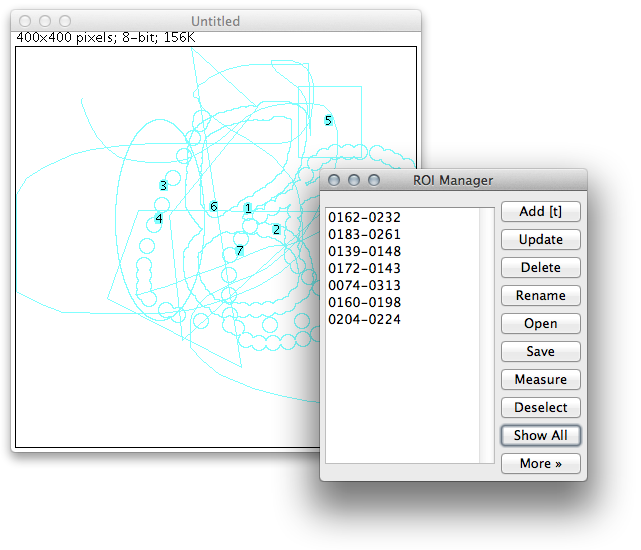Screen dimensions: 641x550
Task: Close the ROI Manager window
Action: coord(334,180)
